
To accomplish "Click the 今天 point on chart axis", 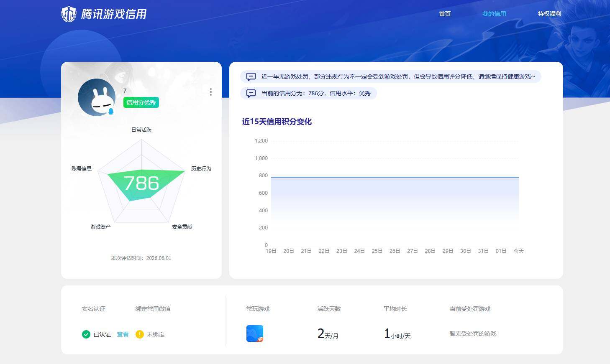I will point(519,251).
